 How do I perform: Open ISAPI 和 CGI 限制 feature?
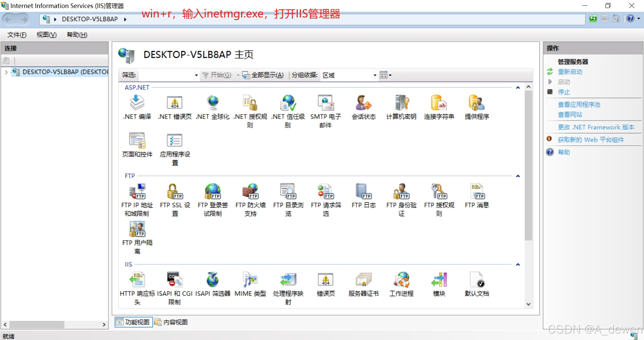(x=175, y=288)
